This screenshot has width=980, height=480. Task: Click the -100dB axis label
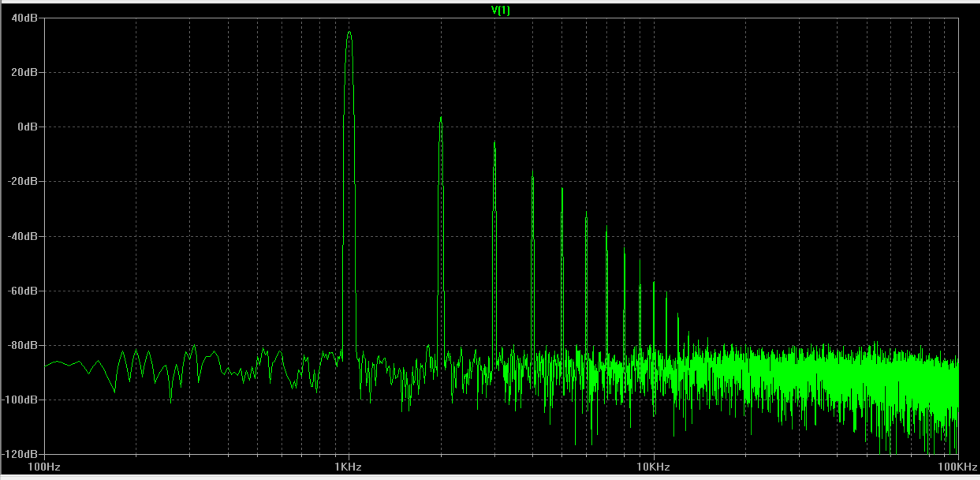click(x=20, y=400)
